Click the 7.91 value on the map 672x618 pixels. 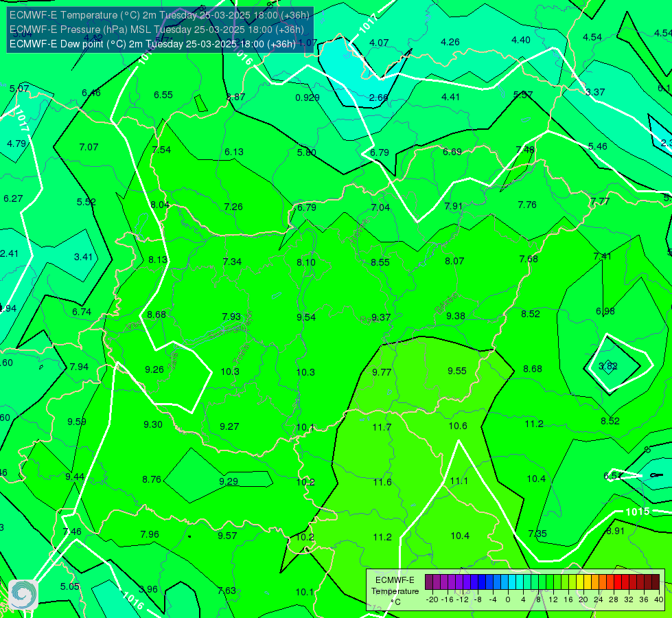(454, 206)
